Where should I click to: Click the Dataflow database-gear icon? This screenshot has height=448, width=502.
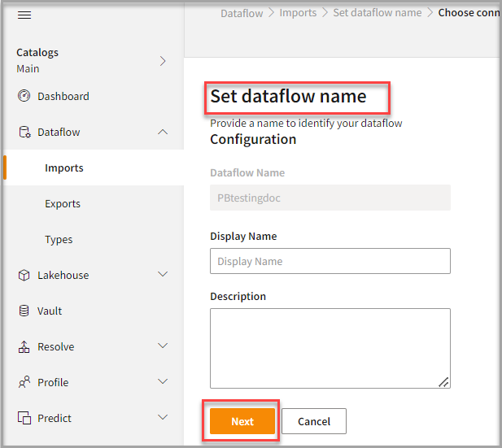(24, 132)
